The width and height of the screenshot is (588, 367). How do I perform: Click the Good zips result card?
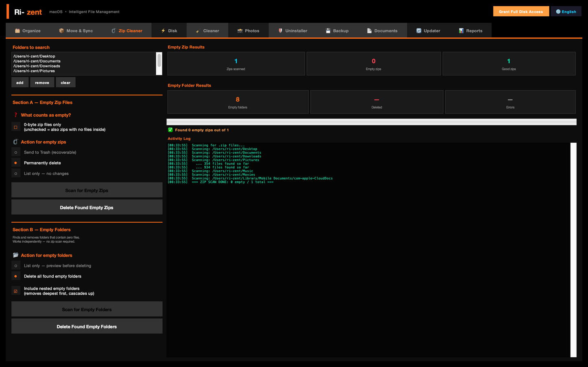pos(509,64)
